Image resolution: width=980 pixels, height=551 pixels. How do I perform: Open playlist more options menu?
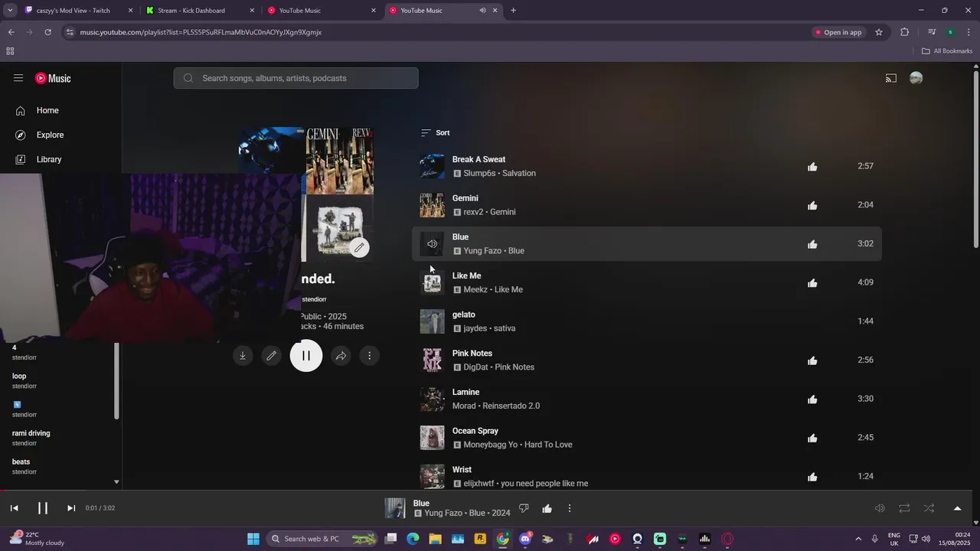(369, 356)
